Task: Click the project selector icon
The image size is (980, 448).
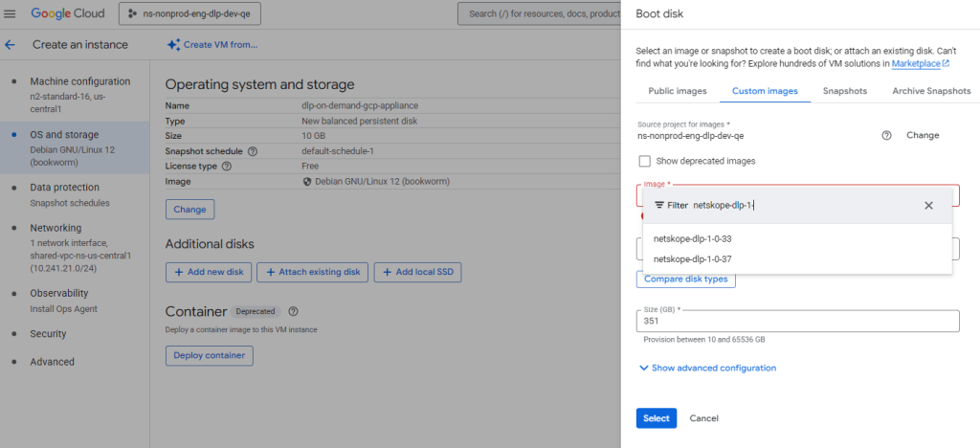Action: coord(132,13)
